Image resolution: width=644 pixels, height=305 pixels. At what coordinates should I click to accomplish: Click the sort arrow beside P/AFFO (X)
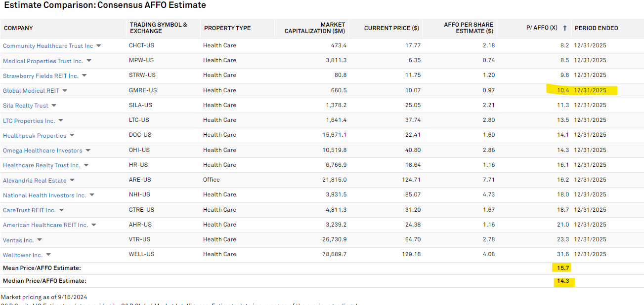[564, 28]
